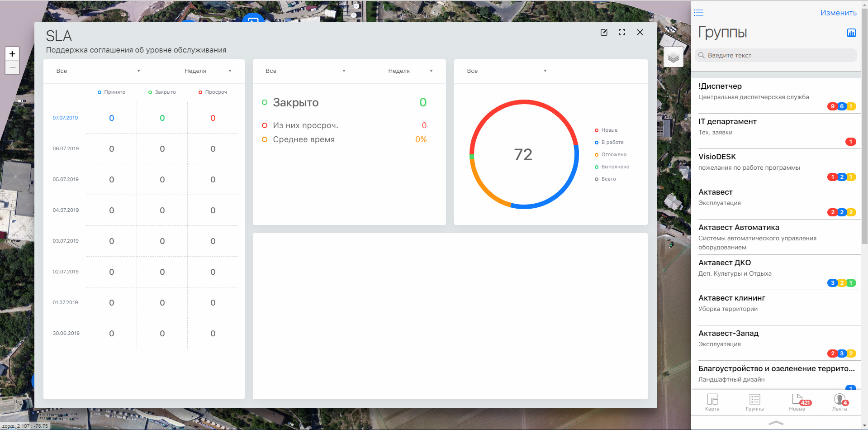Open Неделя dropdown in the Закрыто summary card
The height and width of the screenshot is (430, 868).
click(x=411, y=71)
